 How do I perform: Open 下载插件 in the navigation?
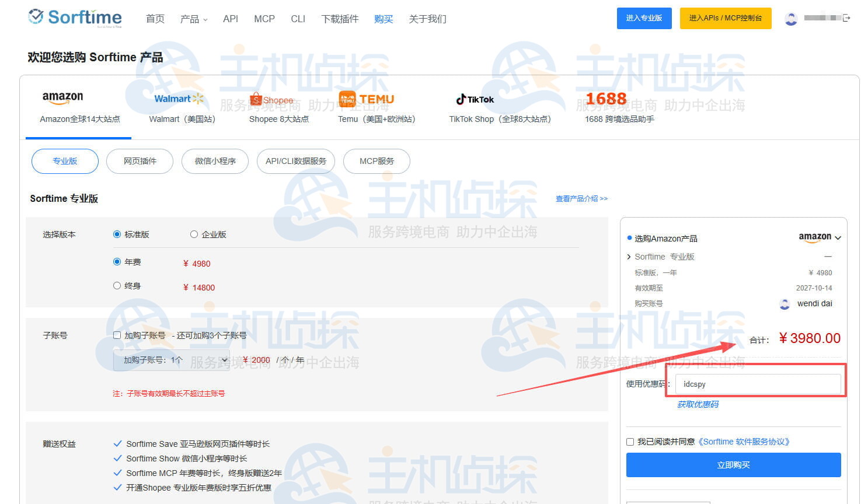[x=340, y=19]
